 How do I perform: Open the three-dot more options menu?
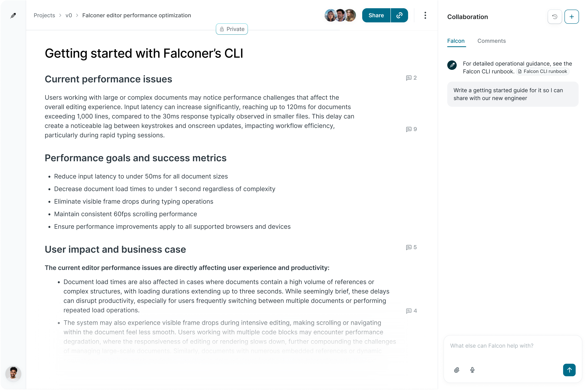(x=425, y=15)
